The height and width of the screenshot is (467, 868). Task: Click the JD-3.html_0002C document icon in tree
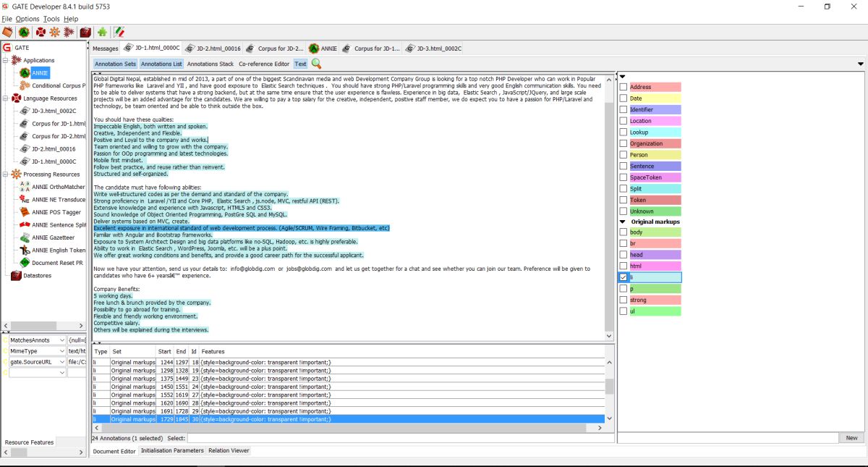point(25,112)
